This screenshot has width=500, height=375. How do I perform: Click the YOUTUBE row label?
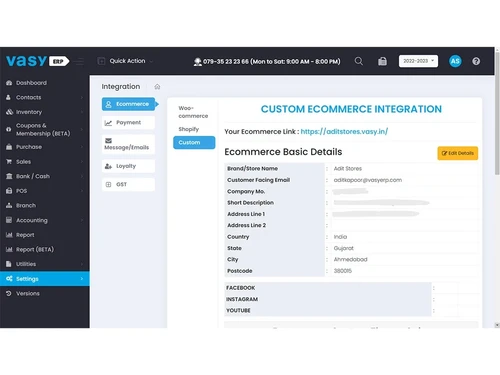[x=238, y=310]
